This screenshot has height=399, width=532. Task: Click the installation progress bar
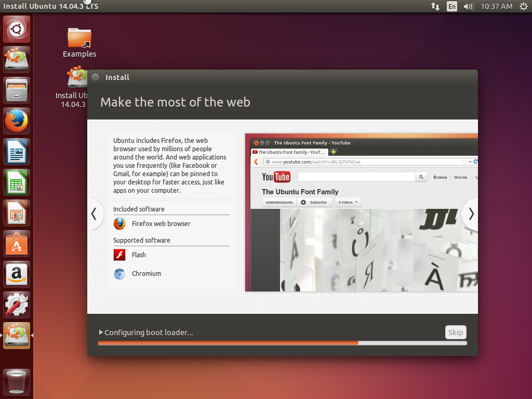(x=282, y=343)
